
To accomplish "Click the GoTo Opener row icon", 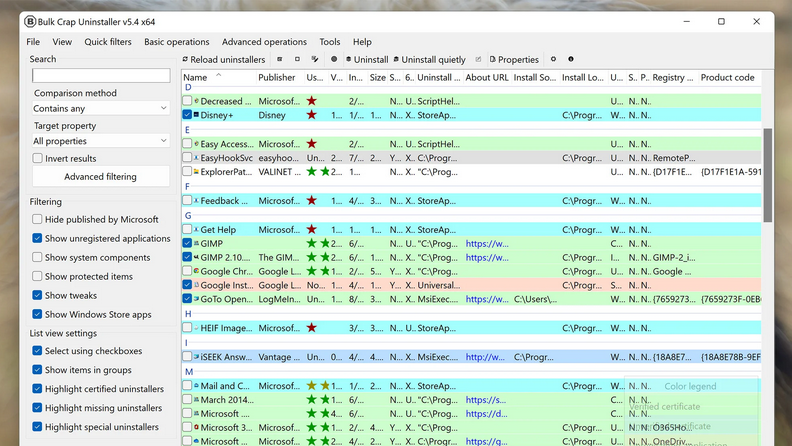I will coord(196,299).
